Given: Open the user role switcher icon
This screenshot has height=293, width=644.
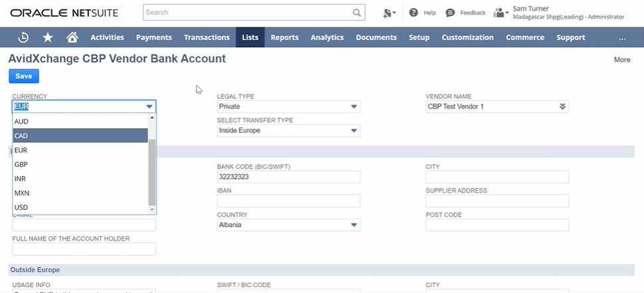Looking at the screenshot, I should click(x=500, y=13).
